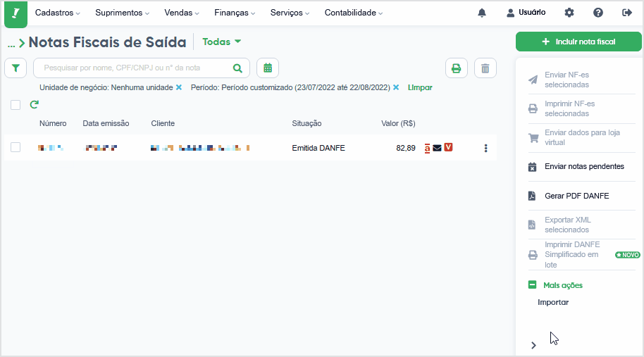Collapse the right sidebar chevron

pyautogui.click(x=533, y=346)
